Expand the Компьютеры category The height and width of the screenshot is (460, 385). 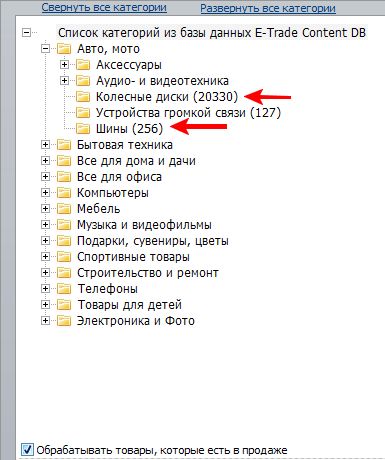click(45, 193)
